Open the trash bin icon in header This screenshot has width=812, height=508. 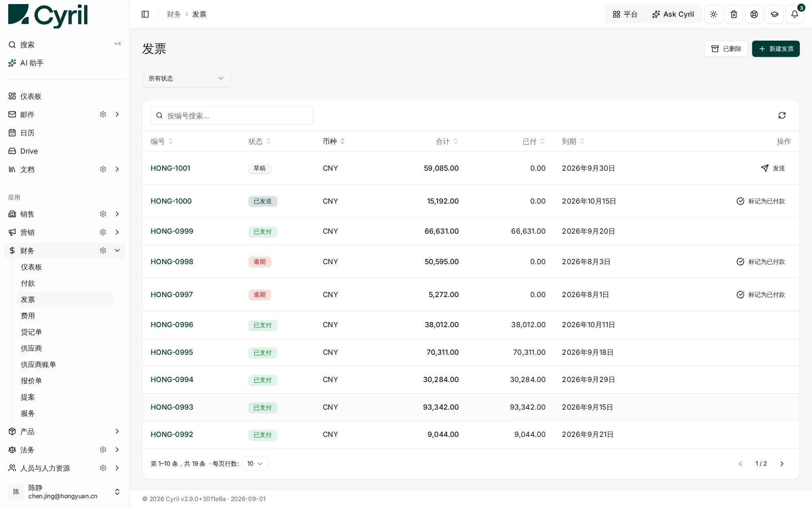(734, 14)
